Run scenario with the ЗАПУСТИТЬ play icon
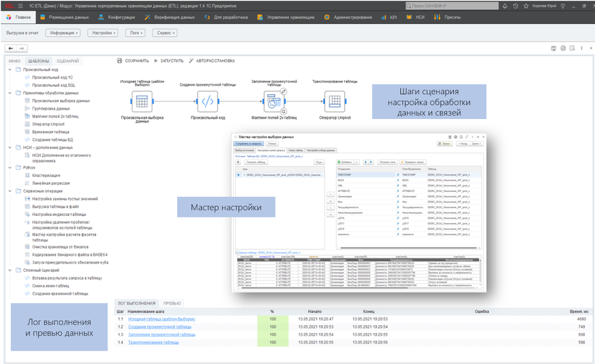595x364 pixels. coord(156,61)
